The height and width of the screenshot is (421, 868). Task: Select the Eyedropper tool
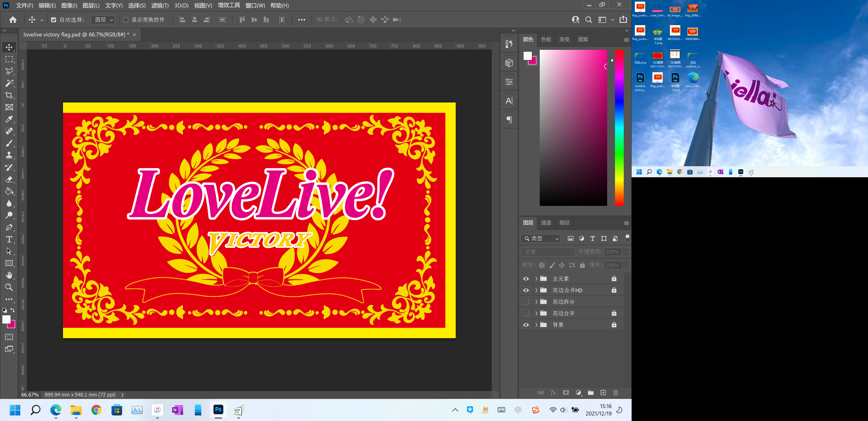coord(9,119)
